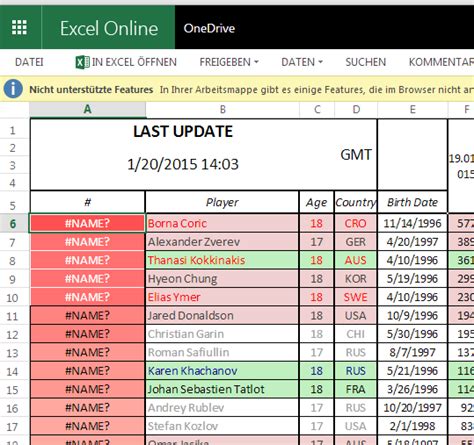Image resolution: width=474 pixels, height=445 pixels.
Task: Open the DATEI menu
Action: point(29,62)
